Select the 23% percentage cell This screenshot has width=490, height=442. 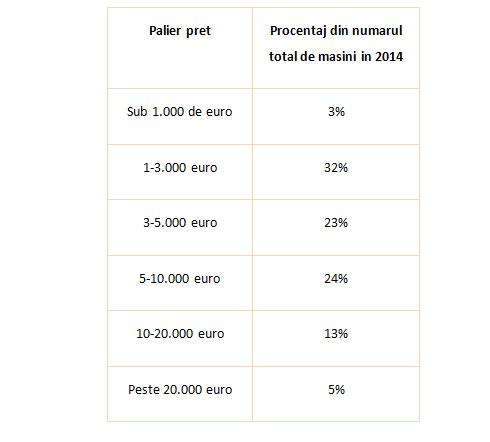pos(336,228)
